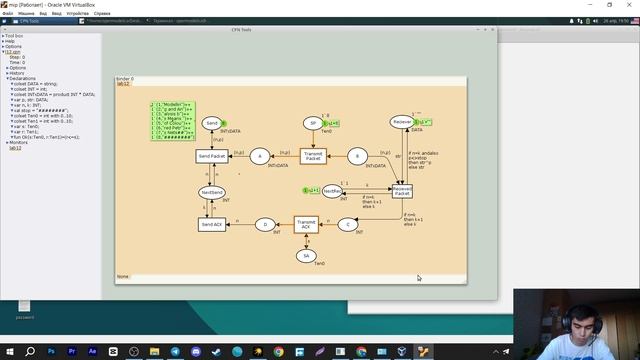Click the US flag keyboard layout indicator

click(635, 21)
